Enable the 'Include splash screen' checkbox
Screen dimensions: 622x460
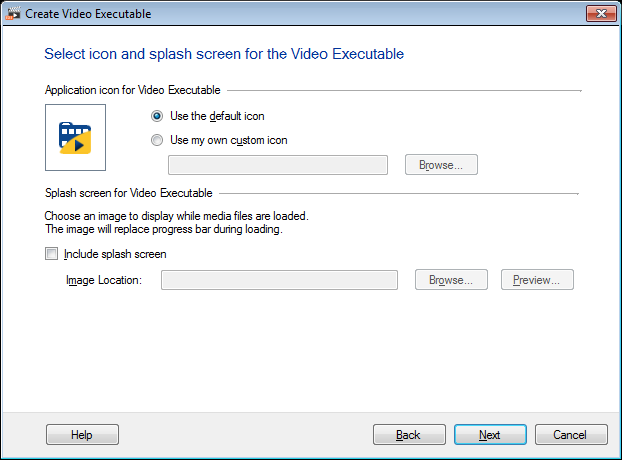52,254
